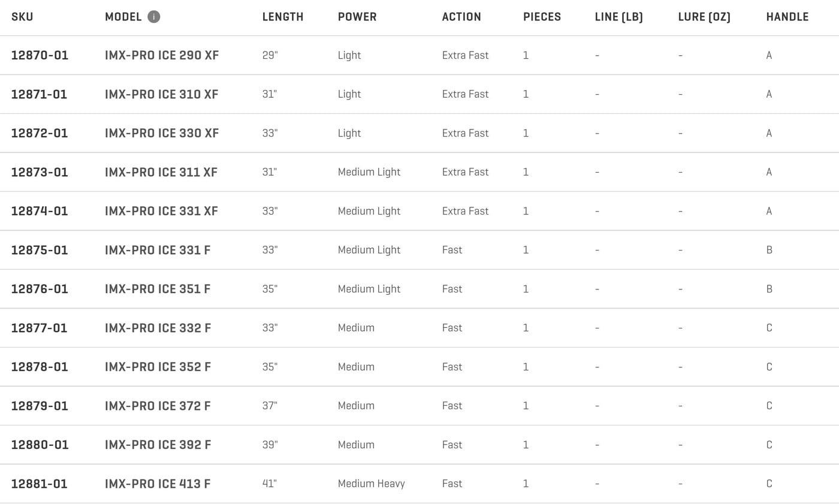Image resolution: width=839 pixels, height=504 pixels.
Task: Select SKU 12878-01
Action: [x=40, y=367]
